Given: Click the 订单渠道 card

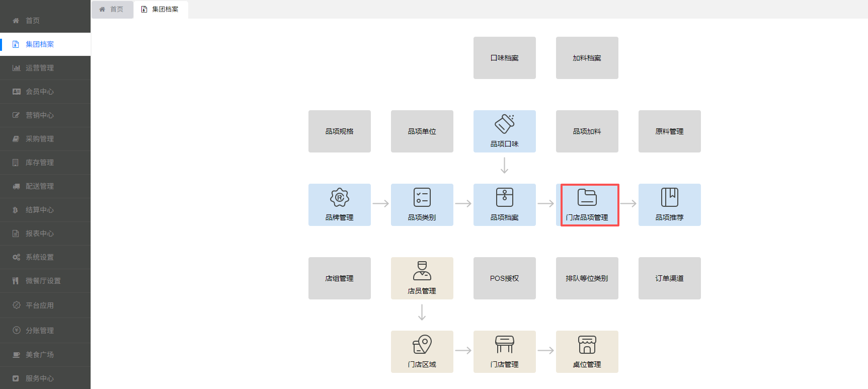Looking at the screenshot, I should (x=670, y=278).
